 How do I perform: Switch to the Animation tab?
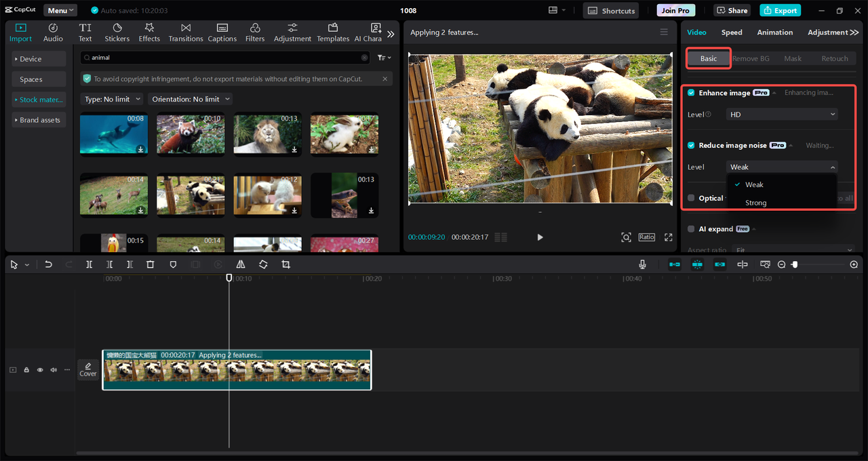774,33
